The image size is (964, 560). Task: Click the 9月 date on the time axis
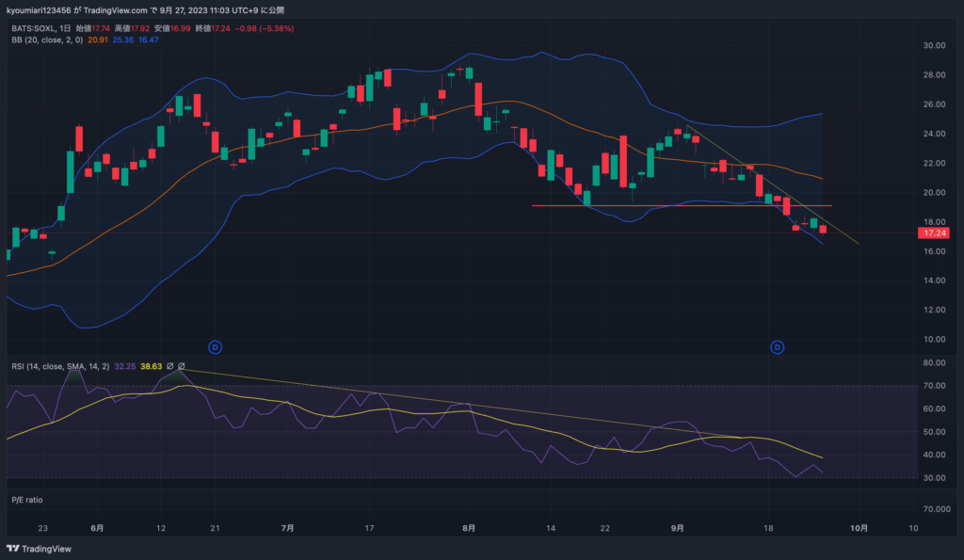677,528
